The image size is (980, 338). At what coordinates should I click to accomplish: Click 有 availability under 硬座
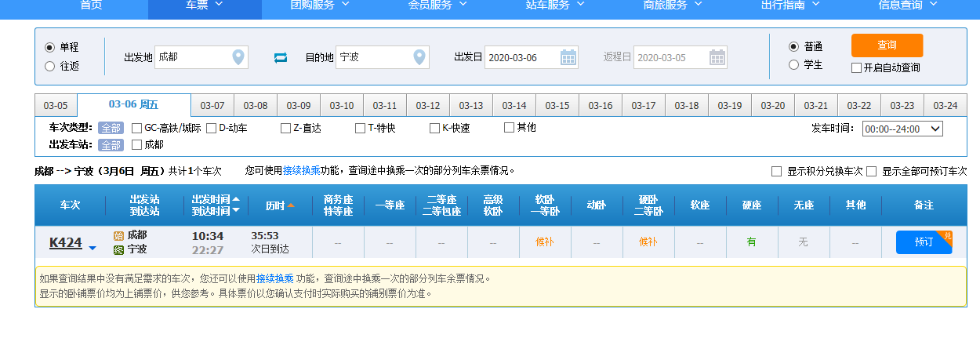click(x=752, y=242)
